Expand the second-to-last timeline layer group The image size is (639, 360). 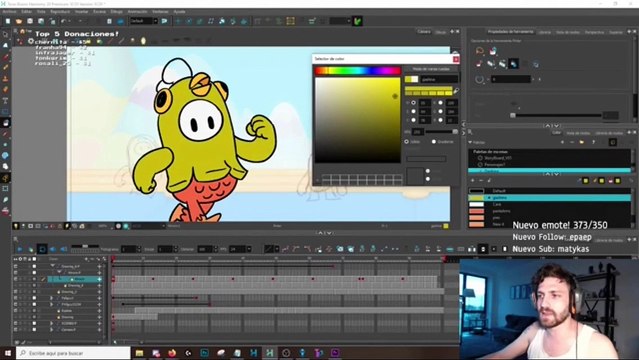point(51,323)
